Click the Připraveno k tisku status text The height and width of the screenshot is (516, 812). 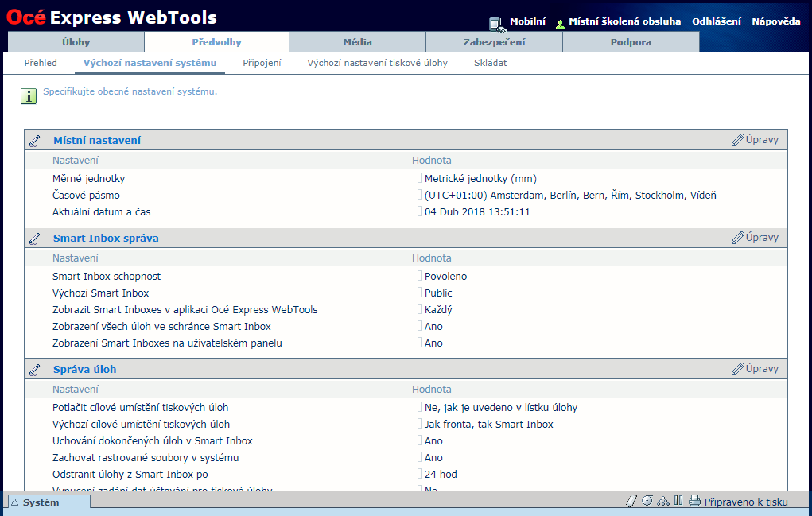[746, 502]
